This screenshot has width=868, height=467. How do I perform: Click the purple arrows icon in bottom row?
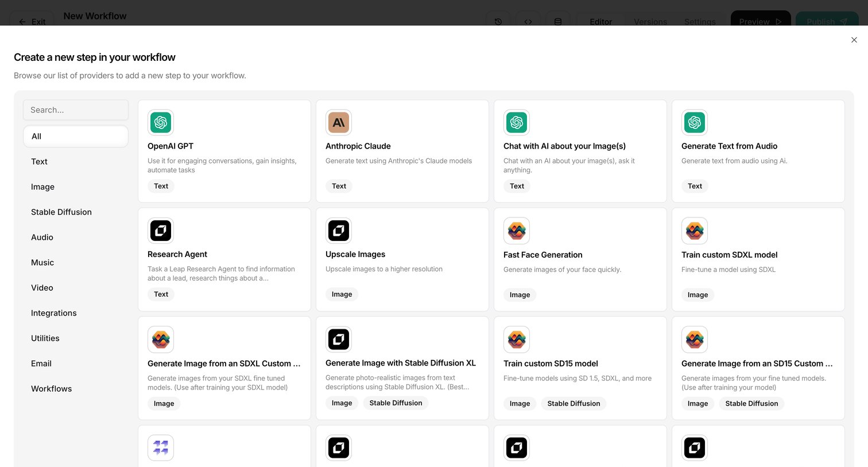pyautogui.click(x=161, y=447)
